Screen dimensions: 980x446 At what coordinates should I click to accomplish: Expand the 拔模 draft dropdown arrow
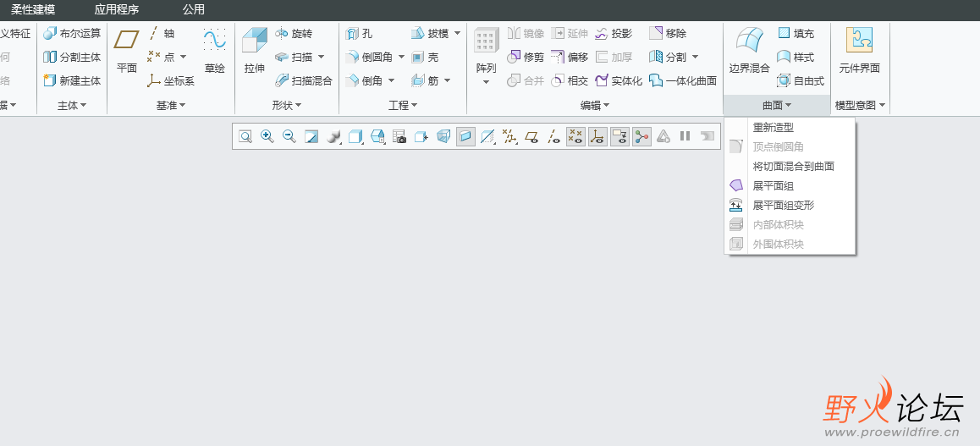click(458, 33)
